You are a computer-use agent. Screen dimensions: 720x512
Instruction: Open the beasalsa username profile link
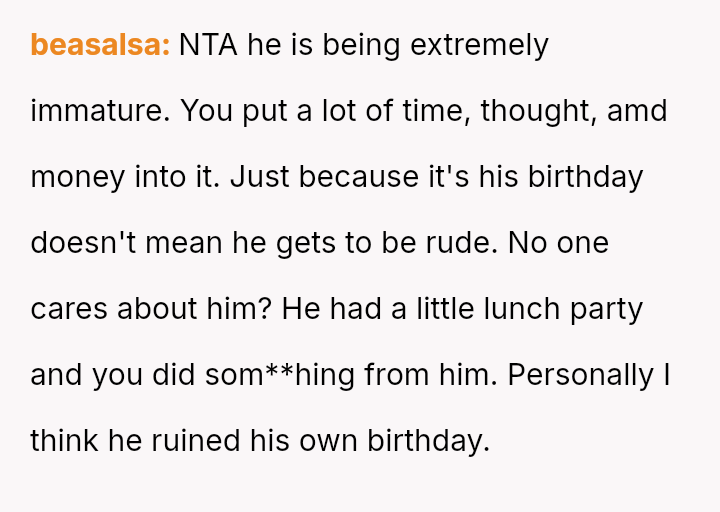coord(100,45)
